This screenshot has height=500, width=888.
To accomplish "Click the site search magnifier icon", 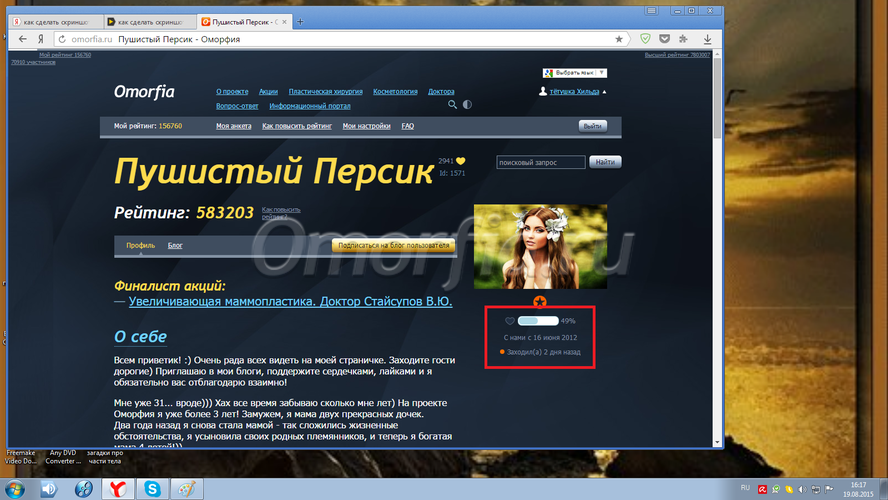I will coord(452,104).
